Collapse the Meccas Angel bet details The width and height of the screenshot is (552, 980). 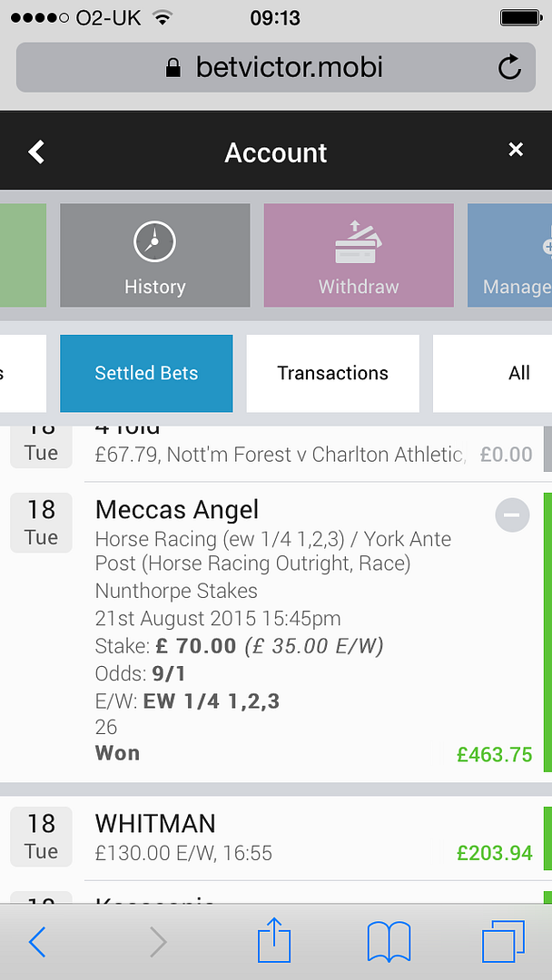coord(513,515)
